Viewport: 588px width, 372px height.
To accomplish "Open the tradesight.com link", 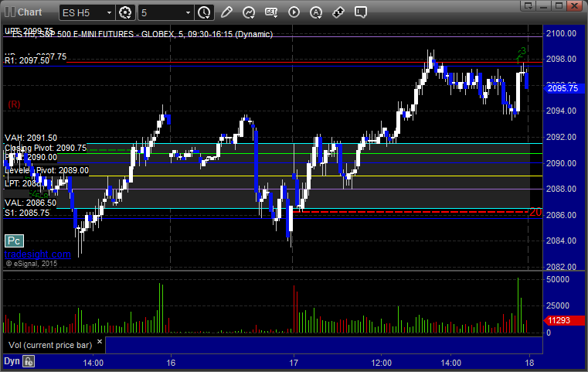I will click(x=38, y=254).
